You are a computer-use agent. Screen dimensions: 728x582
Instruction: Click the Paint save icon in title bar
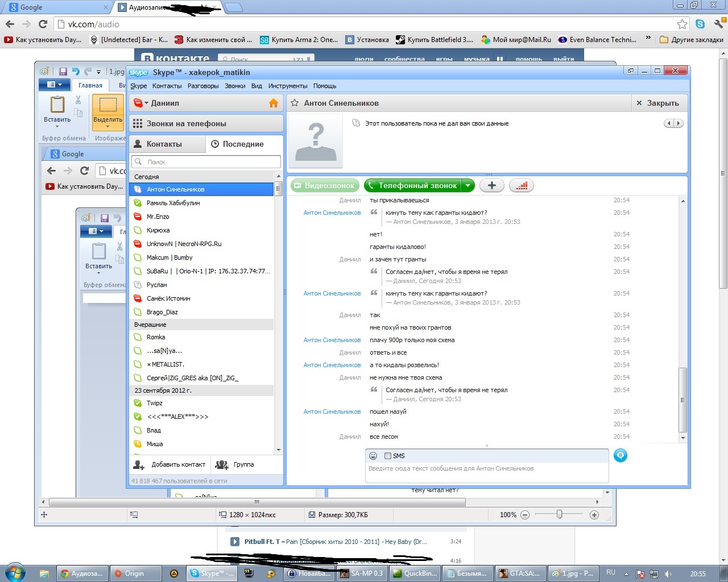coord(63,72)
